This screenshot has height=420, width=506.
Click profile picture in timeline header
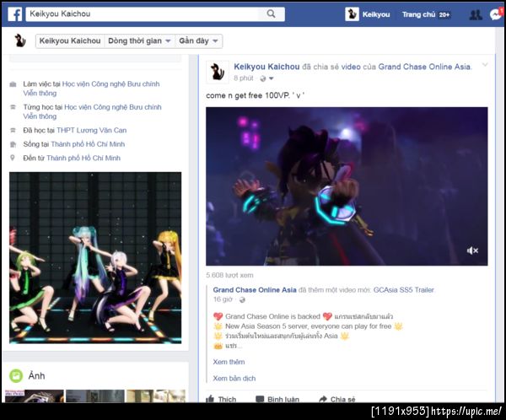tap(20, 40)
